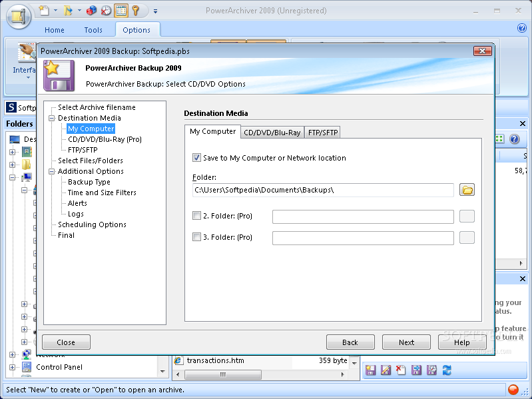Close the main window's upper right side panel
This screenshot has width=532, height=399.
coord(523,123)
